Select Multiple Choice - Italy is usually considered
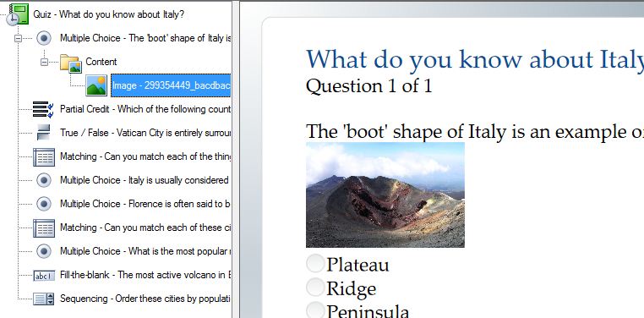 coord(145,180)
